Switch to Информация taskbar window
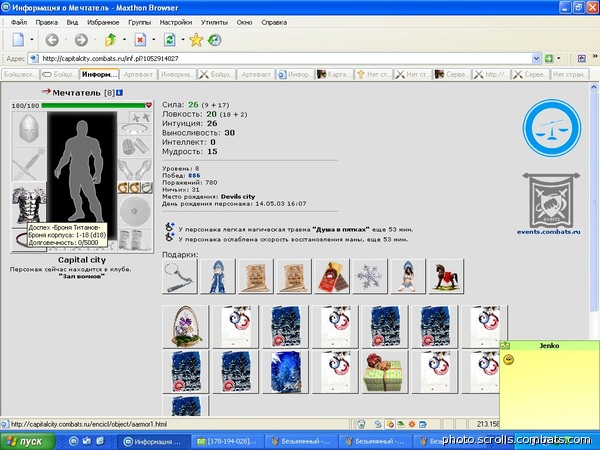600x450 pixels. pos(153,442)
